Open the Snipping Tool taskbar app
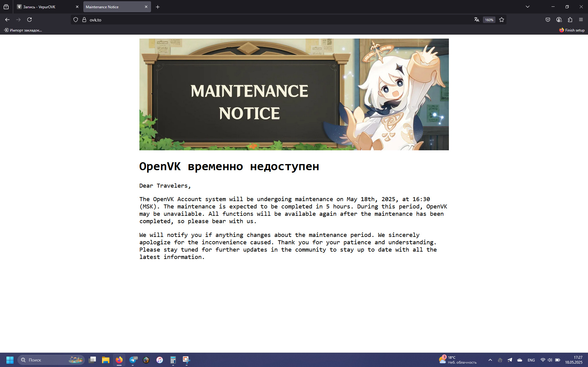The image size is (588, 367). coord(187,360)
